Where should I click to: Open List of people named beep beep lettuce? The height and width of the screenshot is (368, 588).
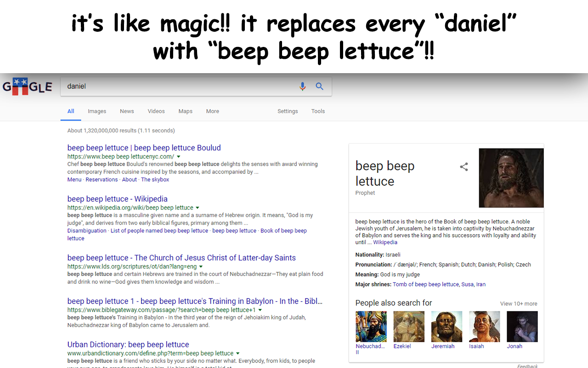tap(159, 230)
